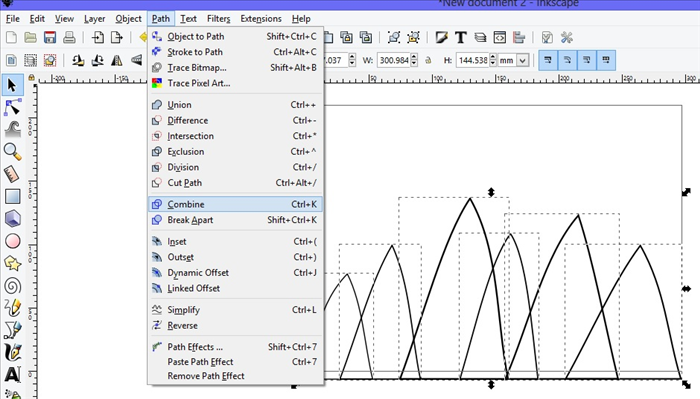
Task: Choose Difference menu entry
Action: pyautogui.click(x=235, y=120)
